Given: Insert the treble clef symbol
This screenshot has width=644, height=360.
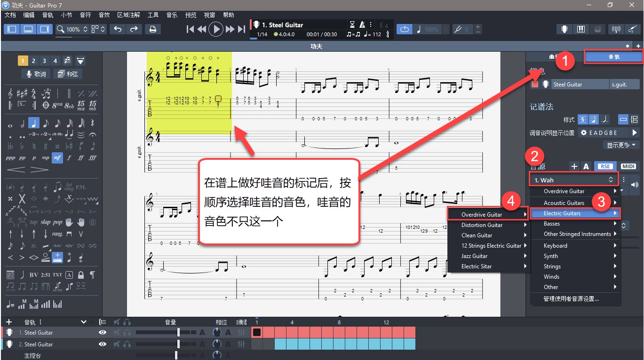Looking at the screenshot, I should [x=10, y=93].
